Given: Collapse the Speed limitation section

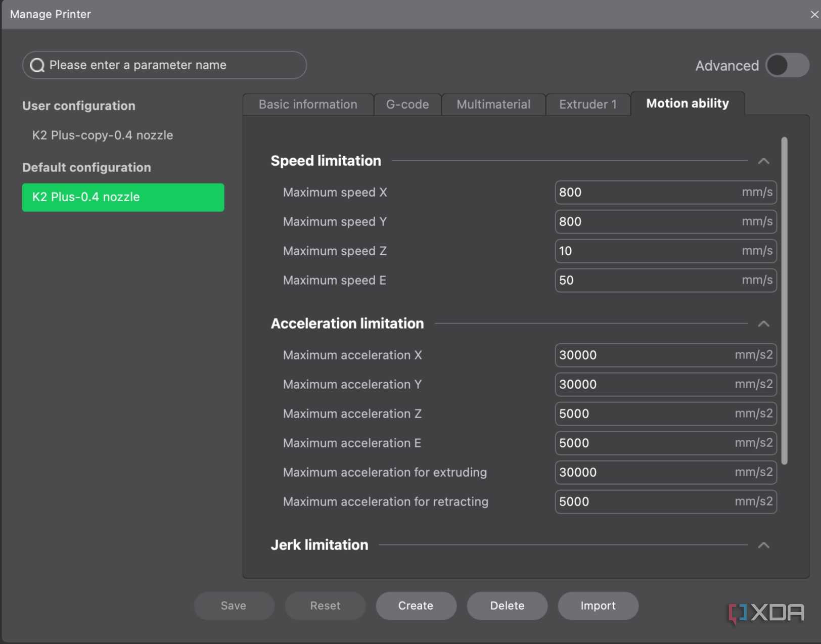Looking at the screenshot, I should tap(763, 161).
